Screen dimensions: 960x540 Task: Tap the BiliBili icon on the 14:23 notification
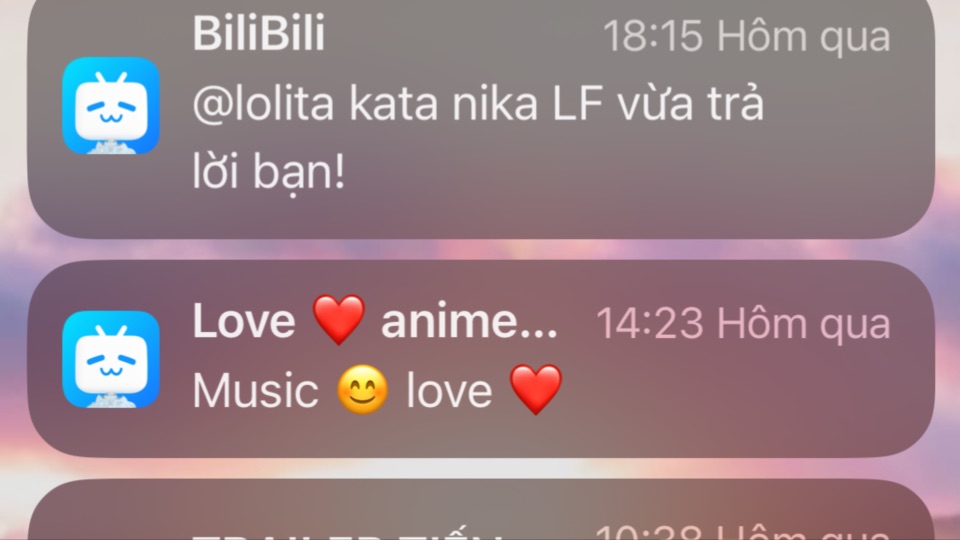[111, 359]
